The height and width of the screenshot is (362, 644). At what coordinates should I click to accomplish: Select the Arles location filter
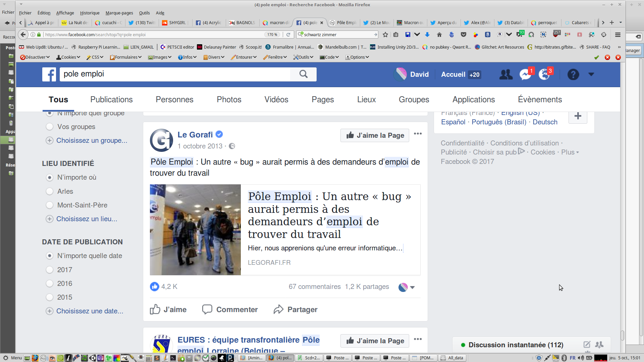(50, 191)
